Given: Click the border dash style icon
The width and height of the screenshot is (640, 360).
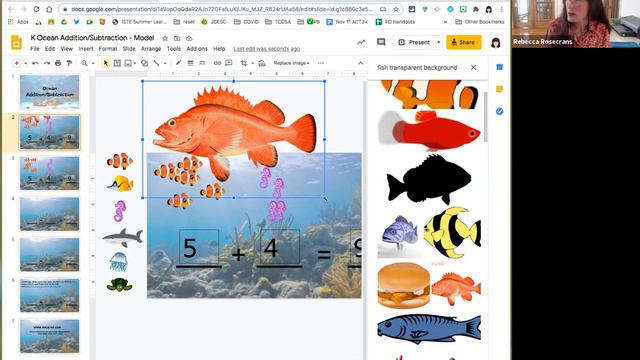Looking at the screenshot, I should click(x=202, y=63).
